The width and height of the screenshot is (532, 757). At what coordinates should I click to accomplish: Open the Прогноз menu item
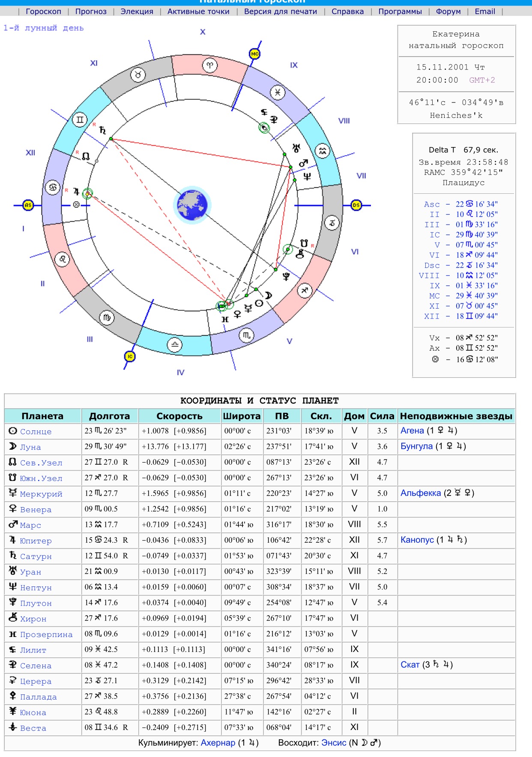click(x=91, y=12)
